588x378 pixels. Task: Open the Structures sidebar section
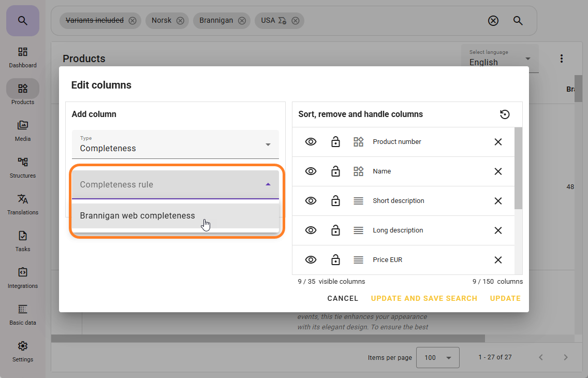(23, 167)
